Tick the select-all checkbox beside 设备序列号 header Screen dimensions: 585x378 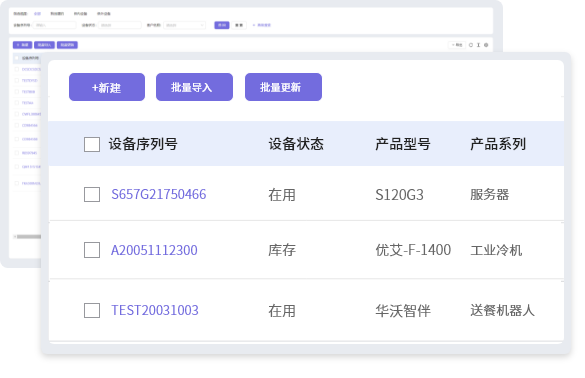(92, 144)
